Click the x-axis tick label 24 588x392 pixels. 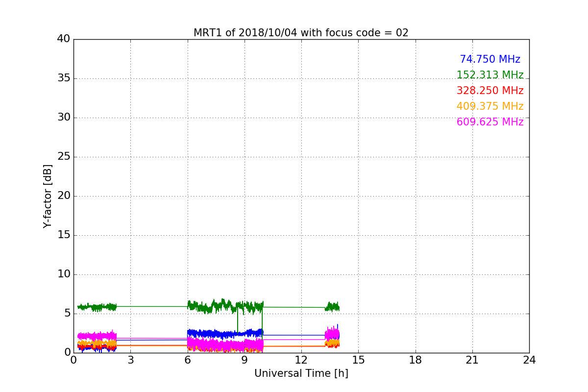pos(529,360)
